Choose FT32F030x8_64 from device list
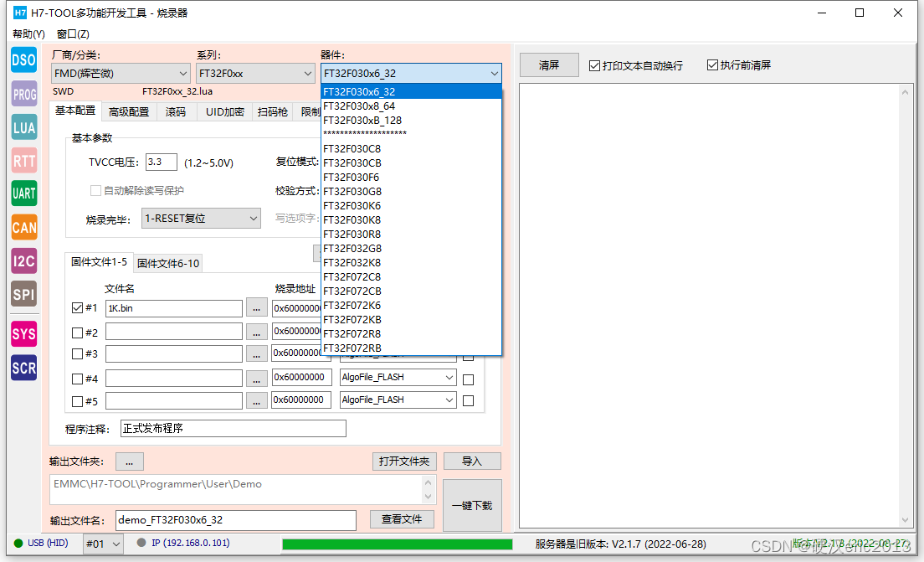The height and width of the screenshot is (562, 924). tap(411, 106)
